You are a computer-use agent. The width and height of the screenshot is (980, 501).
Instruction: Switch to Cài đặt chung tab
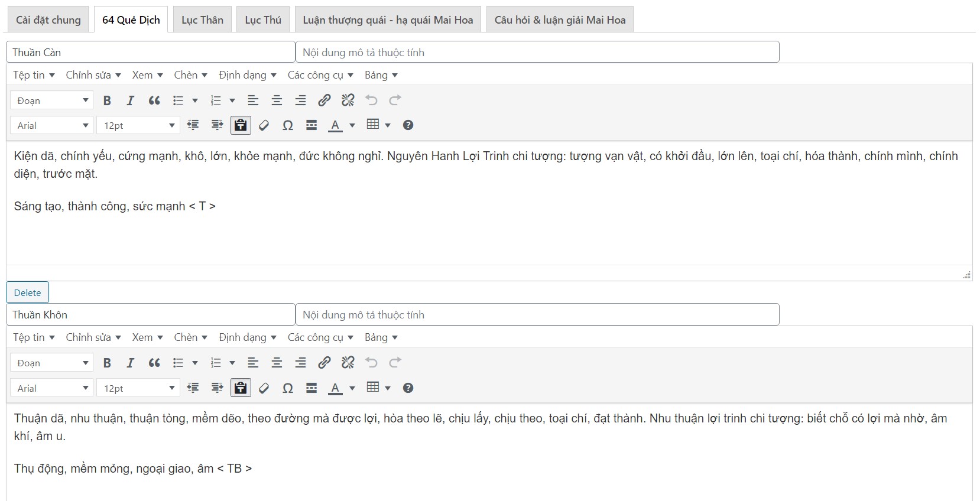click(48, 19)
